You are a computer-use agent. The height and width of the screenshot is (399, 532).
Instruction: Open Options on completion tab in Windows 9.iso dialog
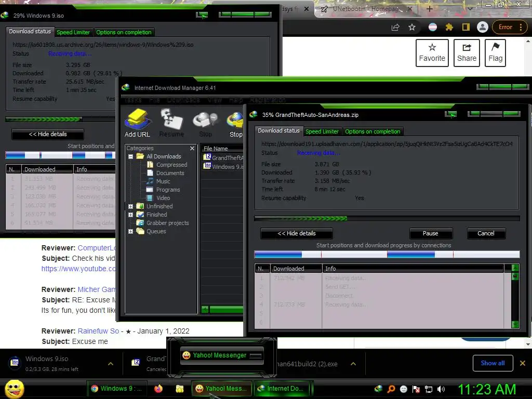point(124,32)
